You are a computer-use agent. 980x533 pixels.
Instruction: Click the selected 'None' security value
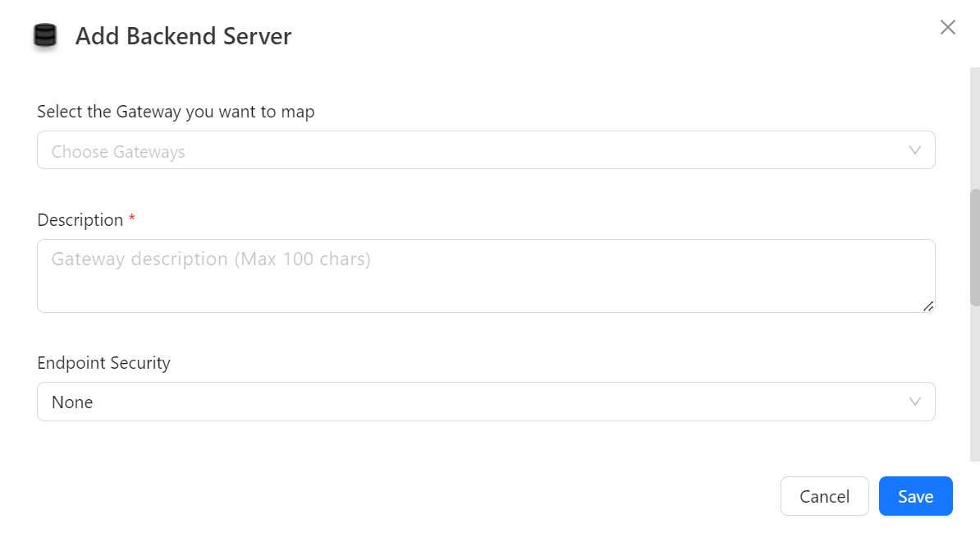72,402
